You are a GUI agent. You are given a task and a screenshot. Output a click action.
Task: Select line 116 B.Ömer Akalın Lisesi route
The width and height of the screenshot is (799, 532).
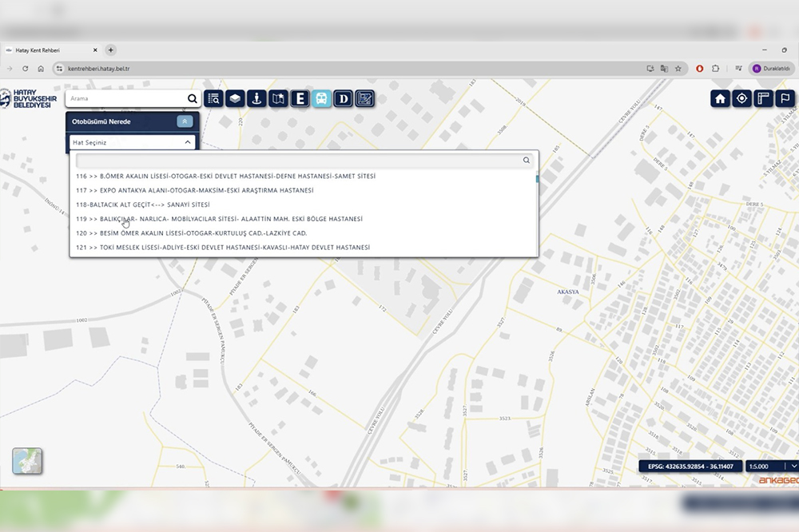point(225,176)
